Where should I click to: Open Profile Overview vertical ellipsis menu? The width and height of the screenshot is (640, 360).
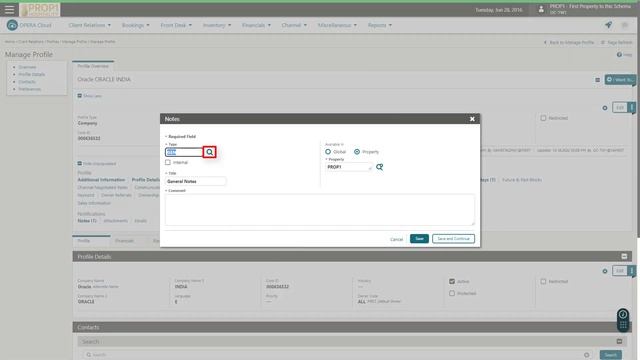pyautogui.click(x=632, y=107)
